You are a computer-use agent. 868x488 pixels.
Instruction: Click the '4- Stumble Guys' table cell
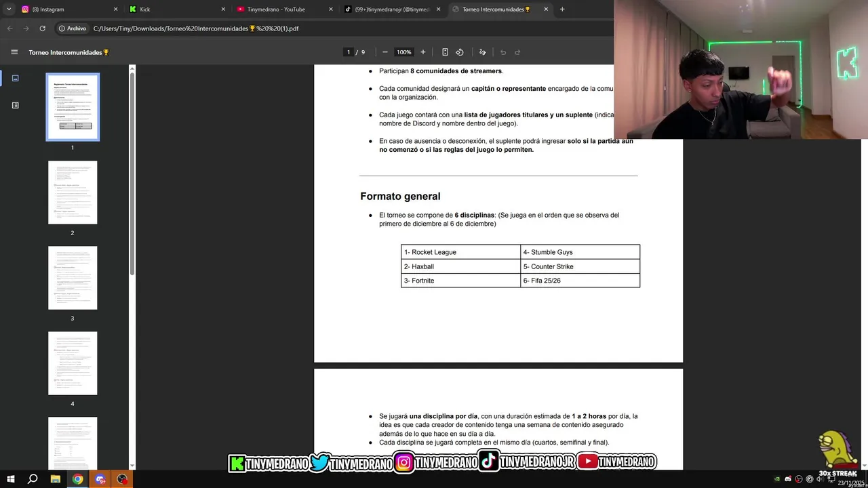580,252
